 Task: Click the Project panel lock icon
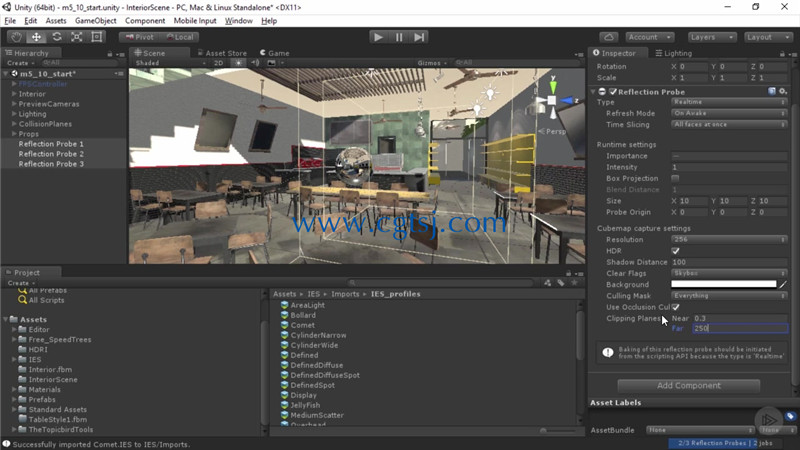pos(568,273)
